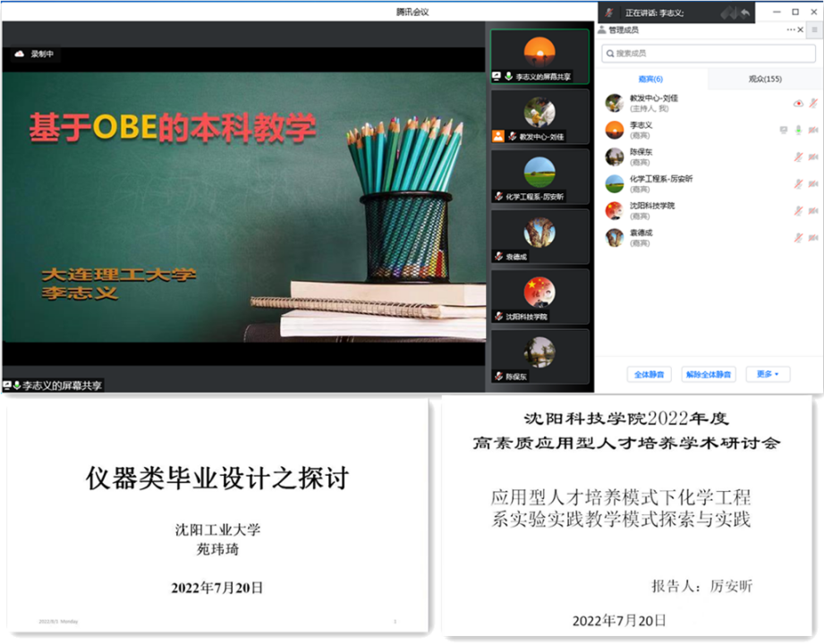Click the 全体静音 button
The height and width of the screenshot is (644, 824).
649,374
